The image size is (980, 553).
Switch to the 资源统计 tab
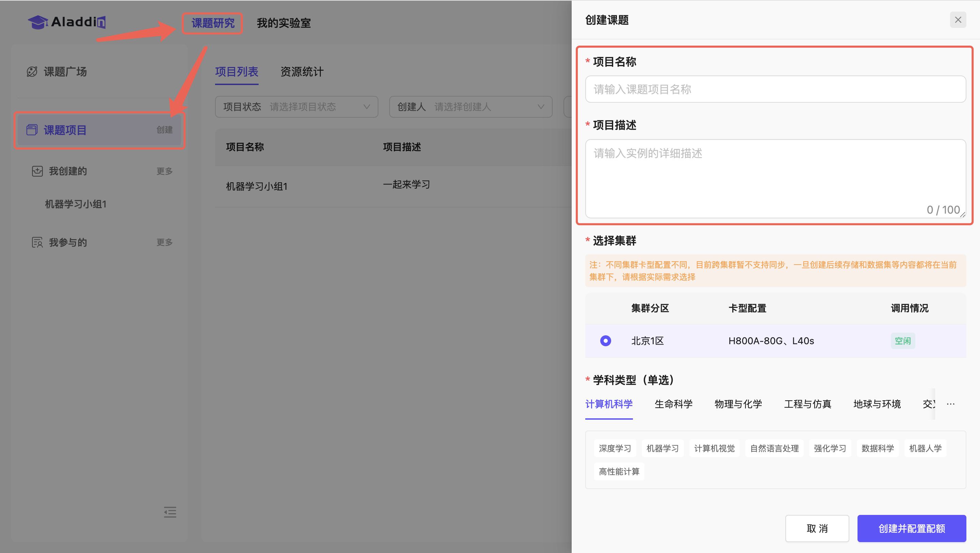[x=302, y=72]
